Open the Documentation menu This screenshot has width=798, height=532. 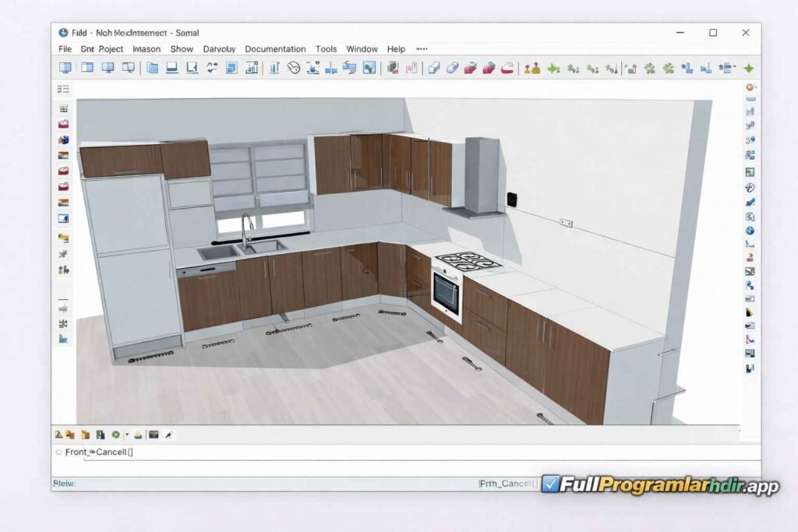tap(275, 49)
